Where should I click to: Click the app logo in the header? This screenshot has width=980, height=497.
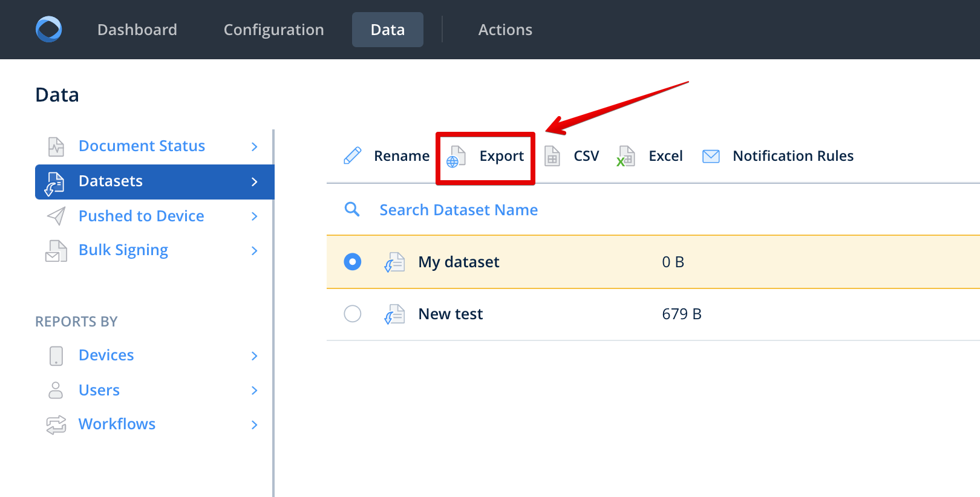49,30
